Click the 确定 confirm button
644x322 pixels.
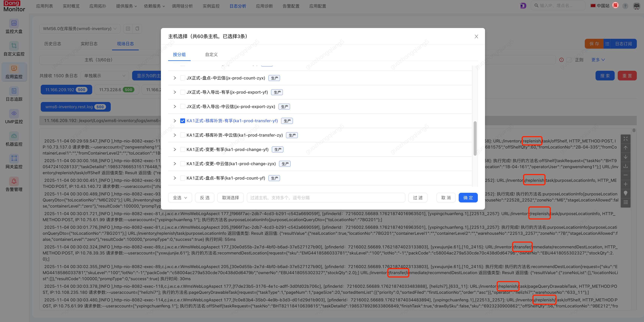tap(468, 198)
